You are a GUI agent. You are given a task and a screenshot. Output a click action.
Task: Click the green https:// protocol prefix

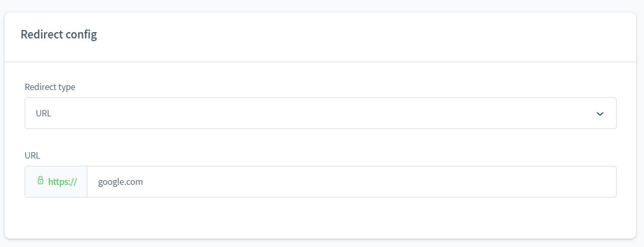point(63,182)
